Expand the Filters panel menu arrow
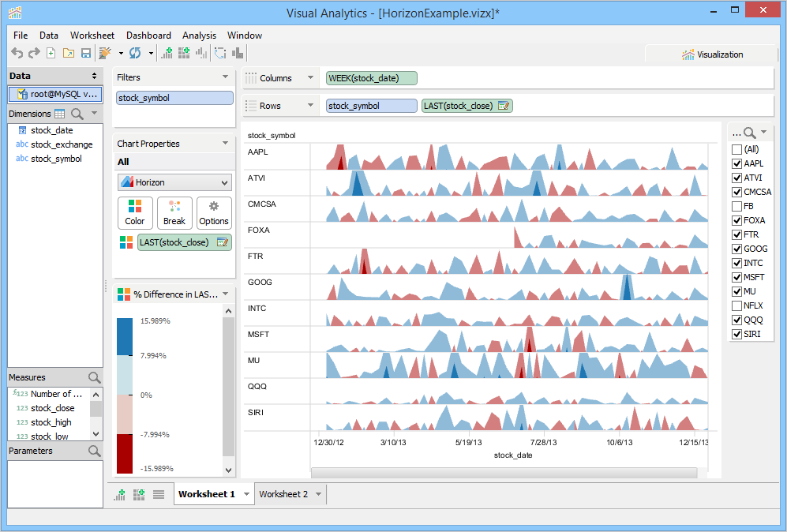Screen dimensions: 787x532 pyautogui.click(x=225, y=77)
